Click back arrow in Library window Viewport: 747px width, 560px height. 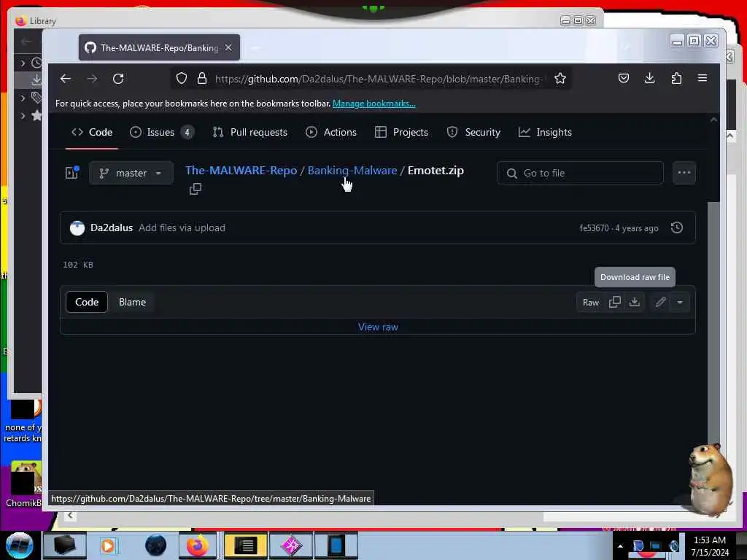click(x=26, y=42)
